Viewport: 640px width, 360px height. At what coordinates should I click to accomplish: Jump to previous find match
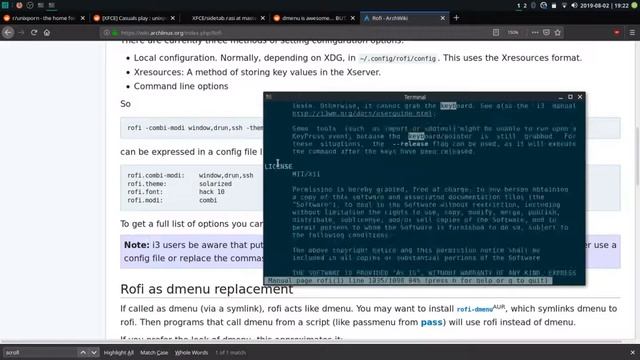pos(83,353)
